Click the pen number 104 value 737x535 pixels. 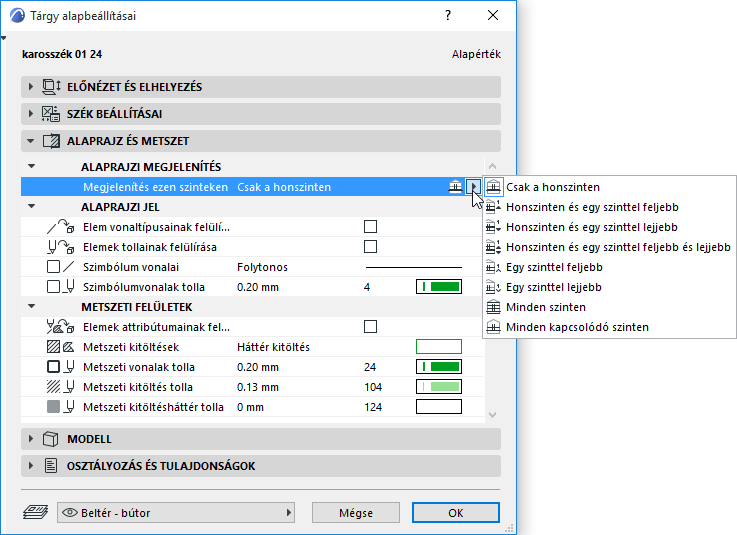373,387
